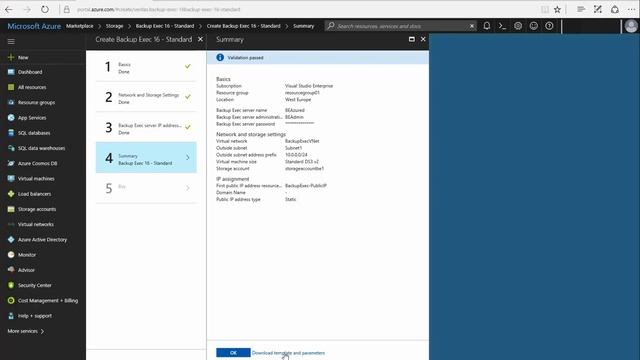The image size is (640, 360).
Task: Click the browser back arrow
Action: click(x=9, y=9)
